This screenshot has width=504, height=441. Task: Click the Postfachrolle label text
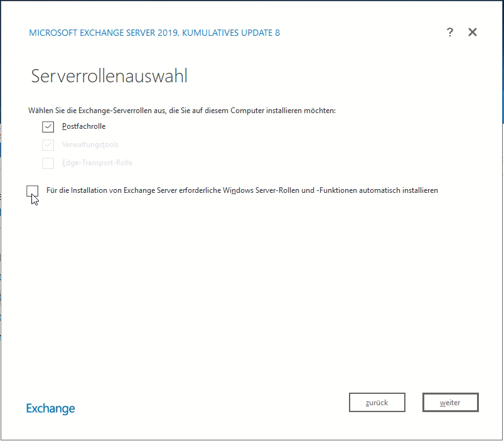(x=83, y=126)
